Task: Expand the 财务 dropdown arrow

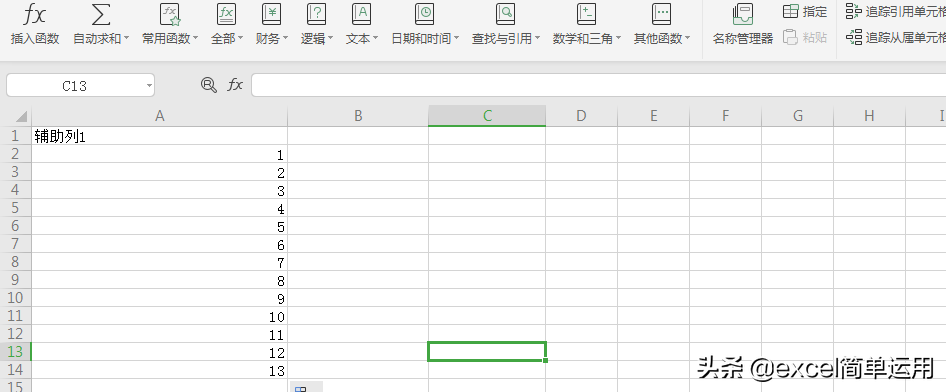Action: click(x=285, y=39)
